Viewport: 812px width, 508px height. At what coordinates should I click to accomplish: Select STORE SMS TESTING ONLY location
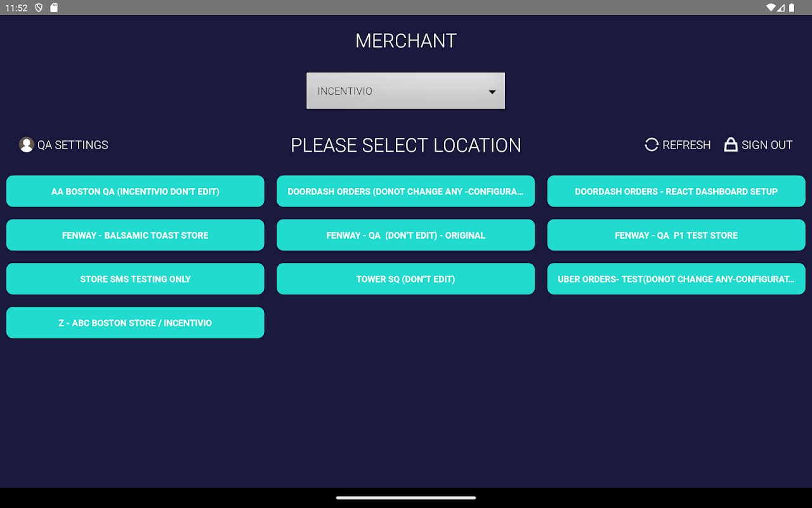135,279
